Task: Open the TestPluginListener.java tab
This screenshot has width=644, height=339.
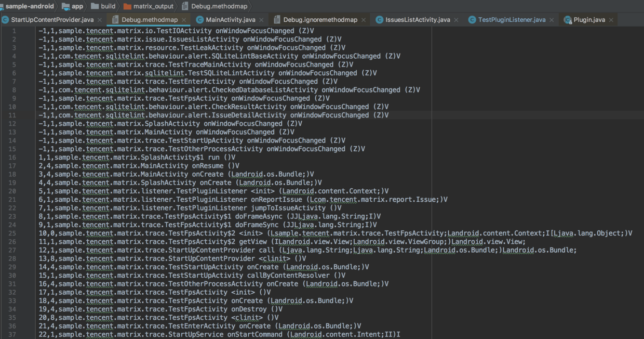Action: pyautogui.click(x=512, y=20)
